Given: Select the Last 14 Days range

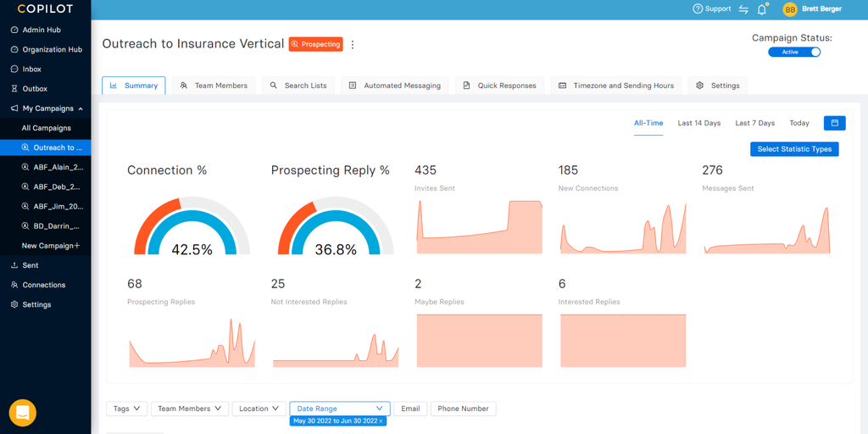Looking at the screenshot, I should pyautogui.click(x=699, y=123).
